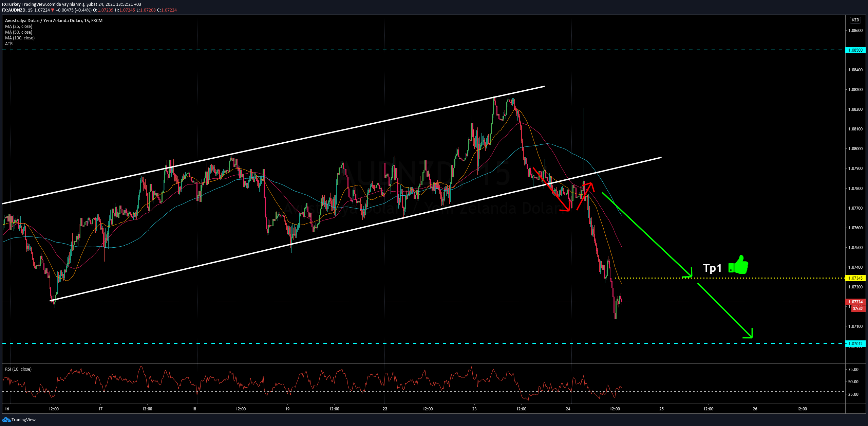This screenshot has width=868, height=426.
Task: Click the FX:AUDNZD, 15 symbol text in header
Action: pos(17,10)
